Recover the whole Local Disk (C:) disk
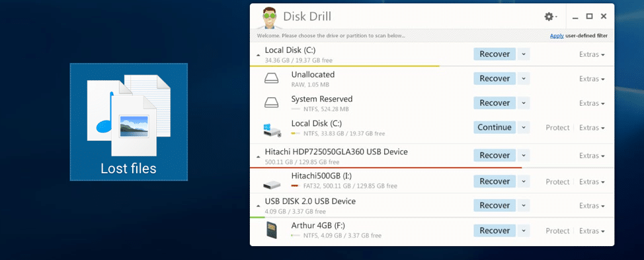 tap(495, 54)
